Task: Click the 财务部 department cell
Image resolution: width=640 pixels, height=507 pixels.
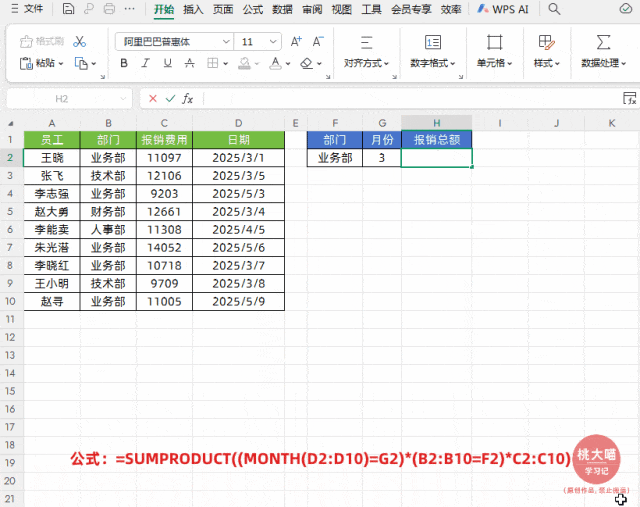Action: [x=108, y=211]
